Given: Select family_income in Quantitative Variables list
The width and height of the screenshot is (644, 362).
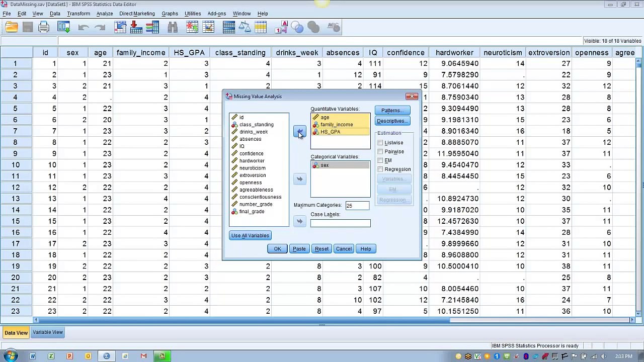Looking at the screenshot, I should point(340,125).
